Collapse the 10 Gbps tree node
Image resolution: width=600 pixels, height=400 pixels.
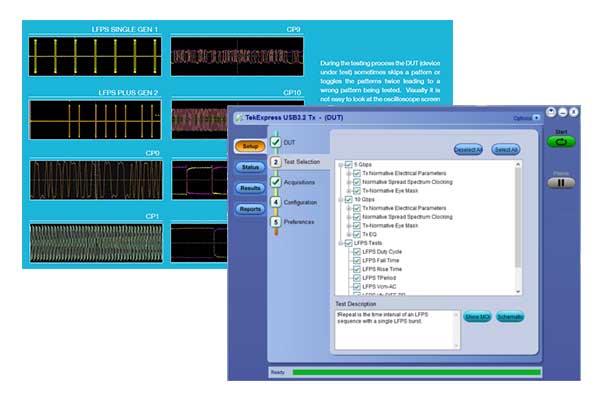[x=339, y=199]
